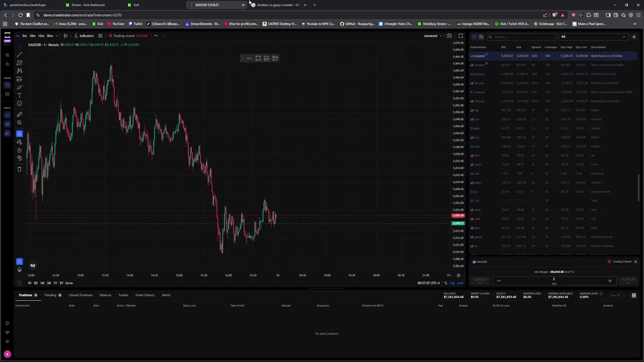This screenshot has width=644, height=362.
Task: Open the layout templates grid icon
Action: tap(100, 36)
